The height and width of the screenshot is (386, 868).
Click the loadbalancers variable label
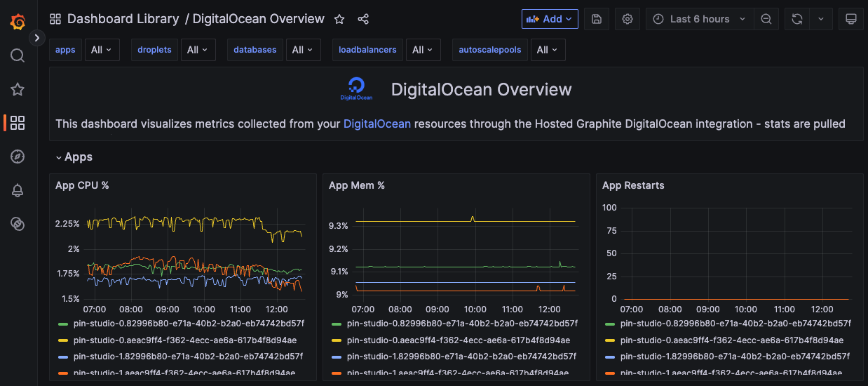tap(367, 50)
